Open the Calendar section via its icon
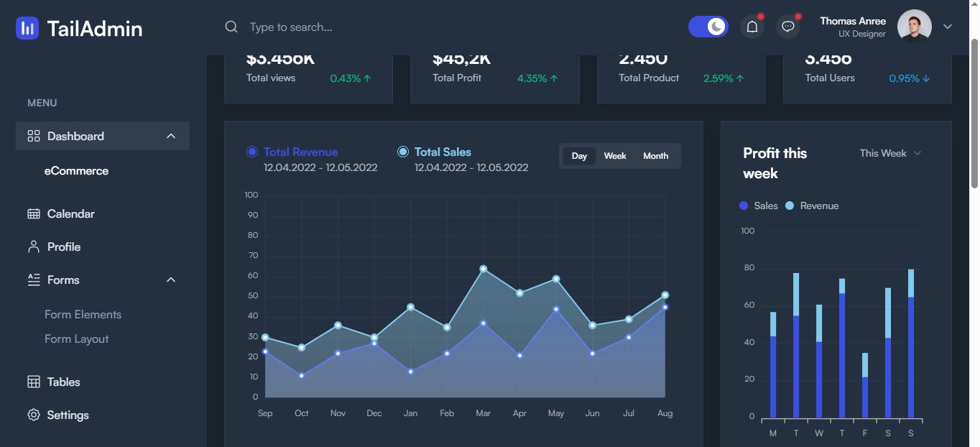The height and width of the screenshot is (447, 980). [32, 213]
